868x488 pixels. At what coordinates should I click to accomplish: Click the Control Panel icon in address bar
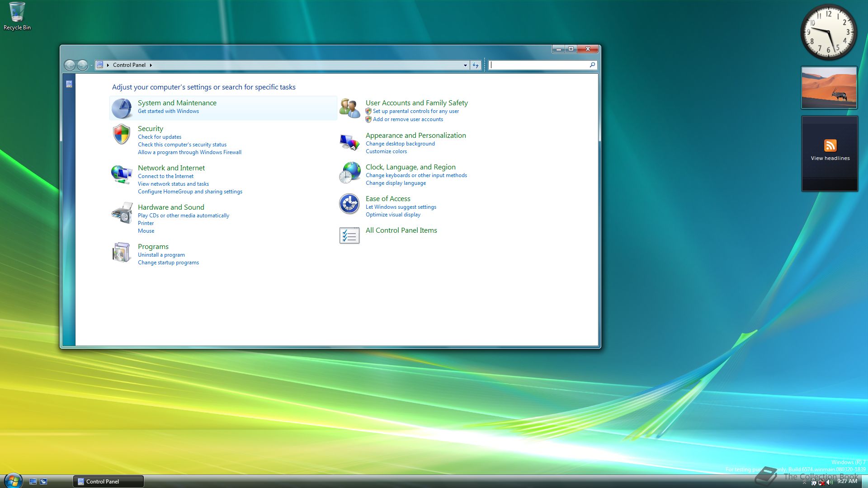100,65
